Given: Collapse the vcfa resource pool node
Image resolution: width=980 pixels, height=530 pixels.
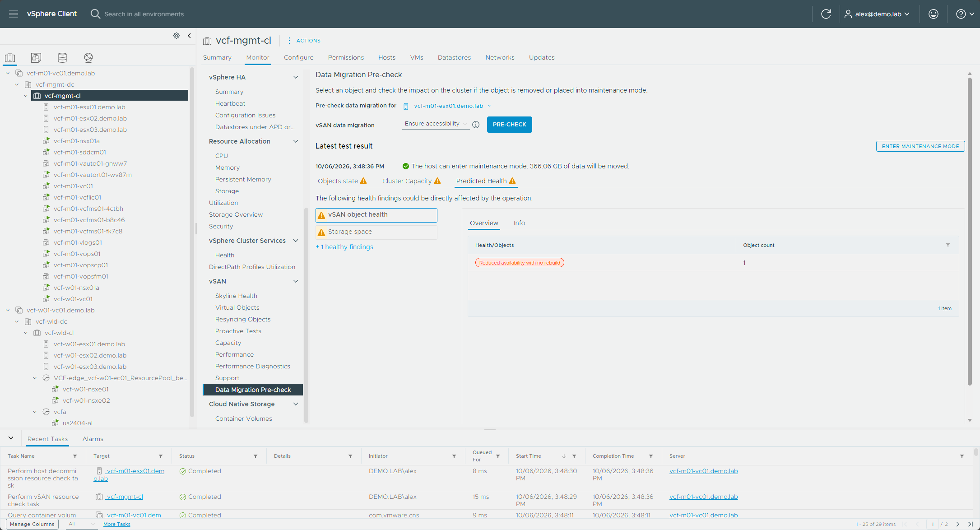Looking at the screenshot, I should 35,412.
